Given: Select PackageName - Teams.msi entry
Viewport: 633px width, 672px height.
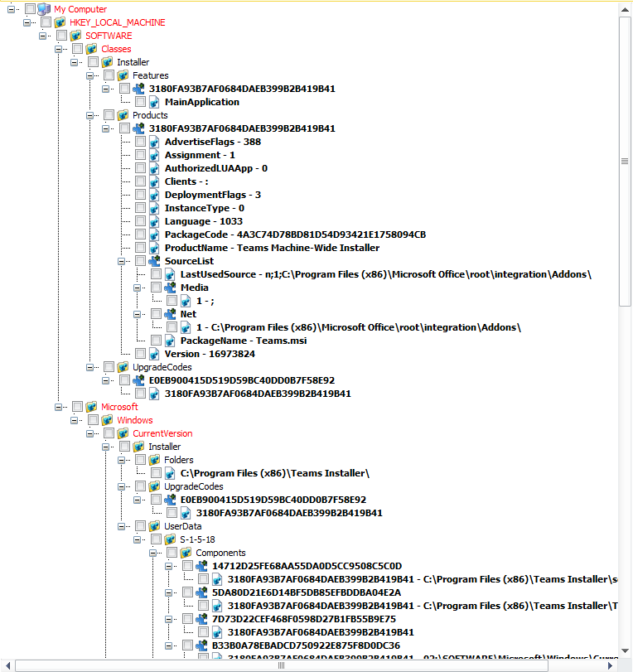Looking at the screenshot, I should point(244,341).
